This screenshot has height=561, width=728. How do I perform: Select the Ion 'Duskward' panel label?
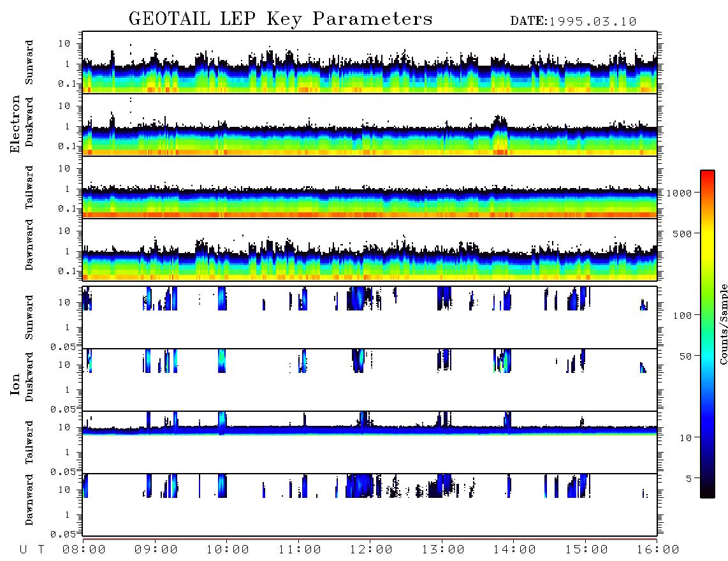29,377
